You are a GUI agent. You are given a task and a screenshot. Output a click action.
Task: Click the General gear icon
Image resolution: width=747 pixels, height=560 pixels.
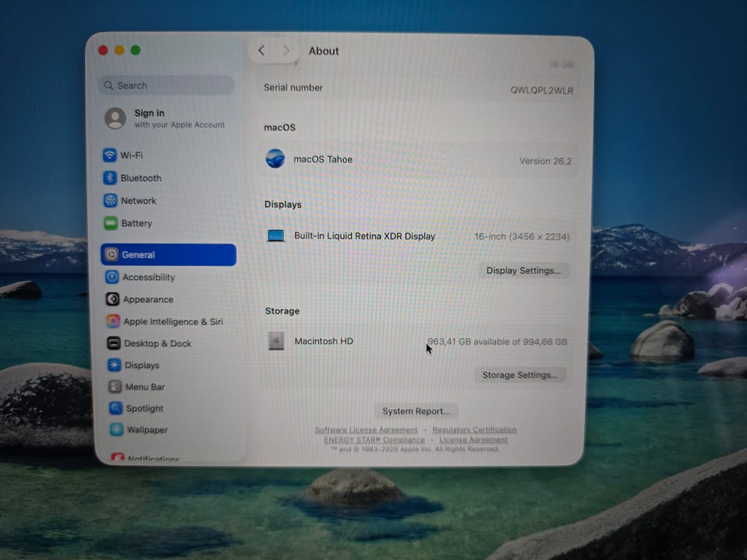coord(111,255)
